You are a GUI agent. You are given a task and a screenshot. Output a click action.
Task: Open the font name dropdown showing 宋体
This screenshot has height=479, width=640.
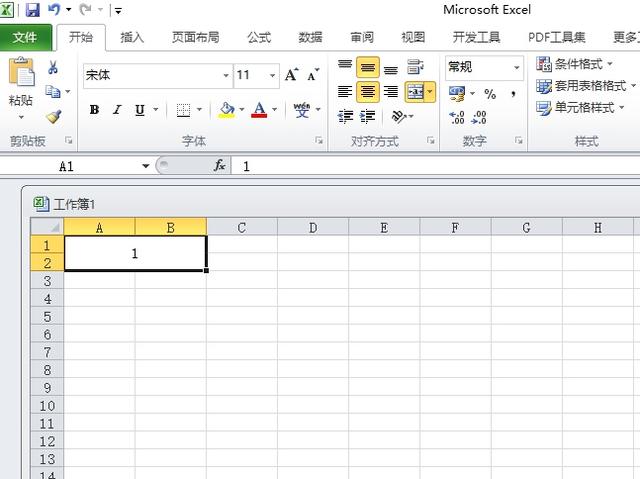tap(156, 75)
